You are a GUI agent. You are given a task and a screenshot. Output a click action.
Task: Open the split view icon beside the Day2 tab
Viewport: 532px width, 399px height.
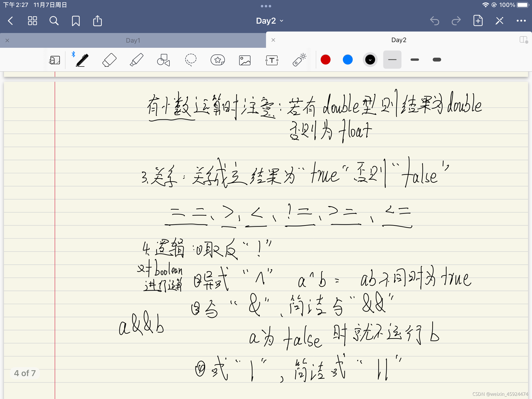click(524, 40)
